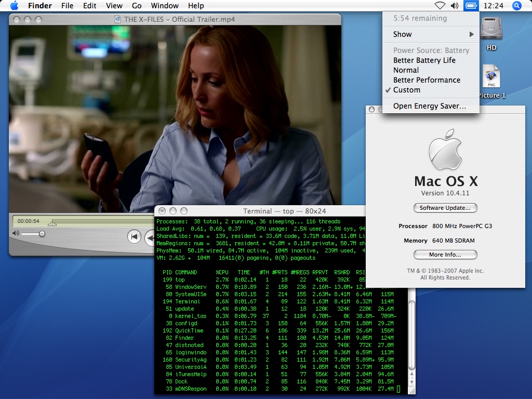
Task: Click the PhysMem line in Terminal
Action: pyautogui.click(x=261, y=251)
